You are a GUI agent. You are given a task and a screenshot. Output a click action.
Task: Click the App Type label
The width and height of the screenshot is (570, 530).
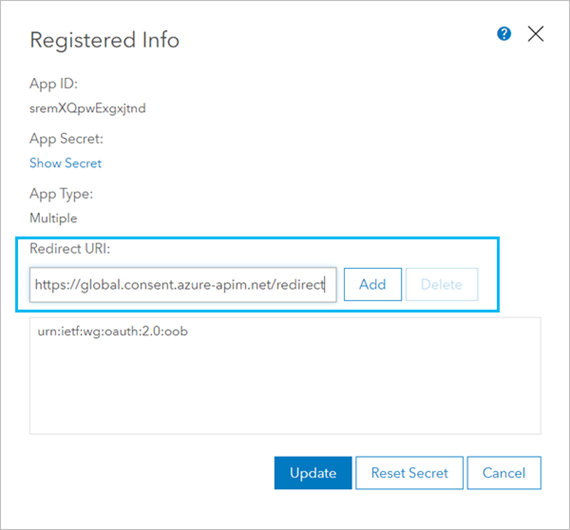click(x=61, y=194)
